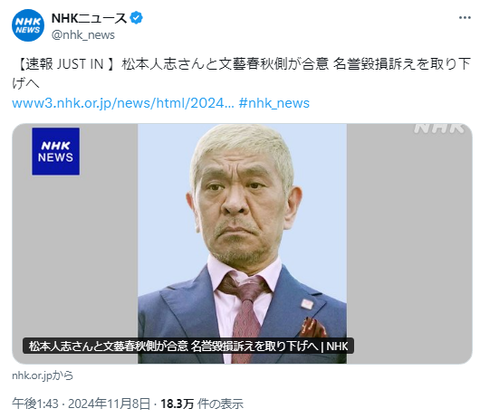The image size is (480, 418).
Task: Click the white NHK watermark on card corner
Action: tap(439, 128)
